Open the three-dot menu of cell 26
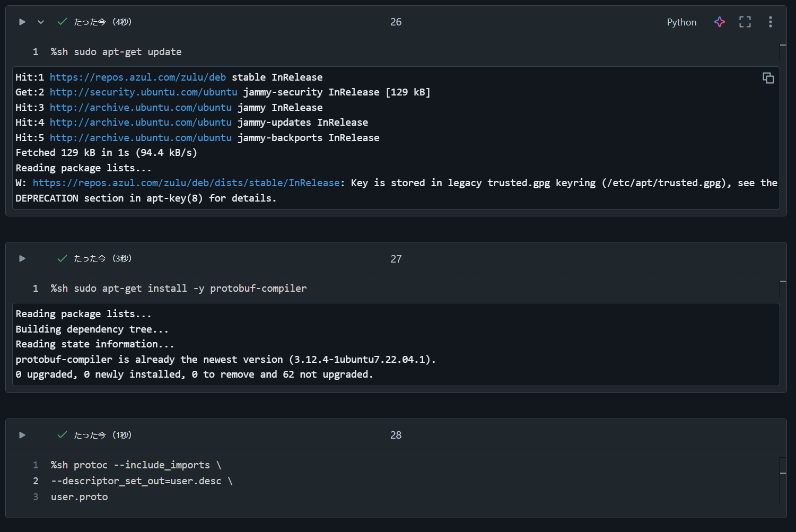Viewport: 796px width, 532px height. [771, 22]
